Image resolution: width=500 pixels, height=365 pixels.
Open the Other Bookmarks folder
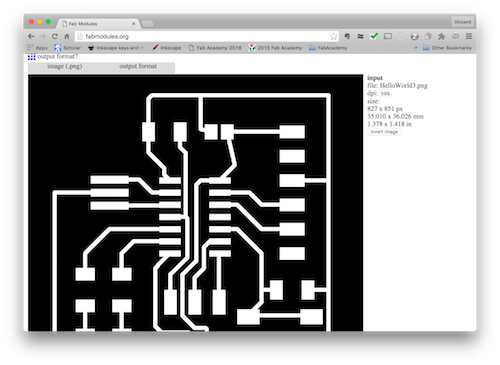tap(447, 48)
